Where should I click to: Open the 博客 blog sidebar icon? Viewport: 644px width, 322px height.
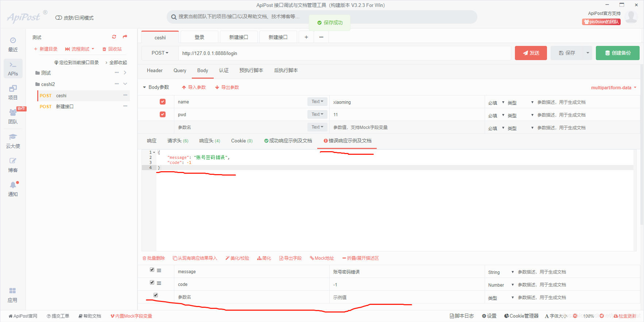tap(13, 165)
